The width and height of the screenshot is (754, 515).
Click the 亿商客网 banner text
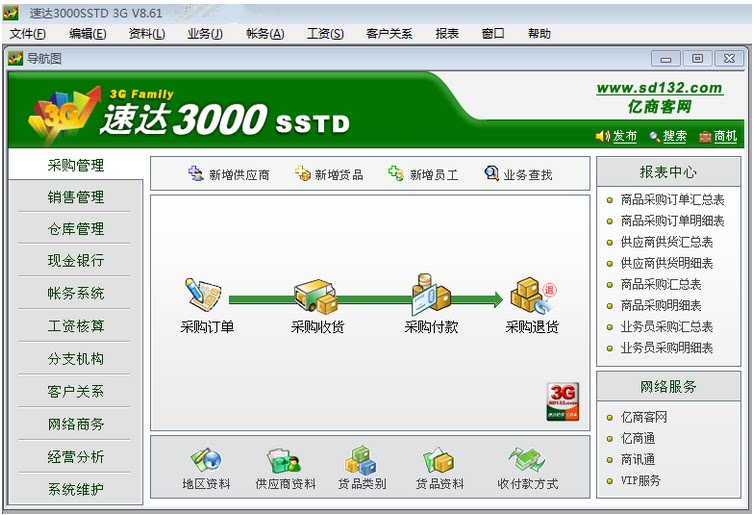coord(659,107)
